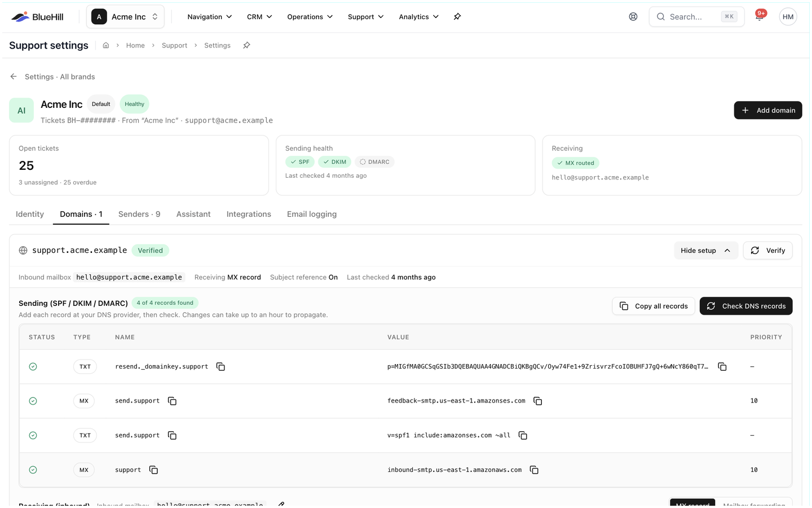Expand the CRM menu
This screenshot has height=508, width=812.
pos(259,17)
